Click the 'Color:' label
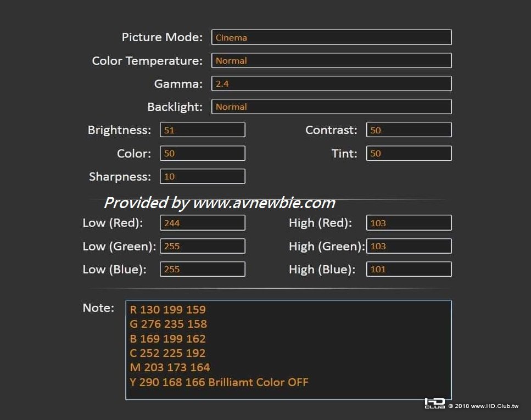The height and width of the screenshot is (420, 531). click(x=134, y=153)
